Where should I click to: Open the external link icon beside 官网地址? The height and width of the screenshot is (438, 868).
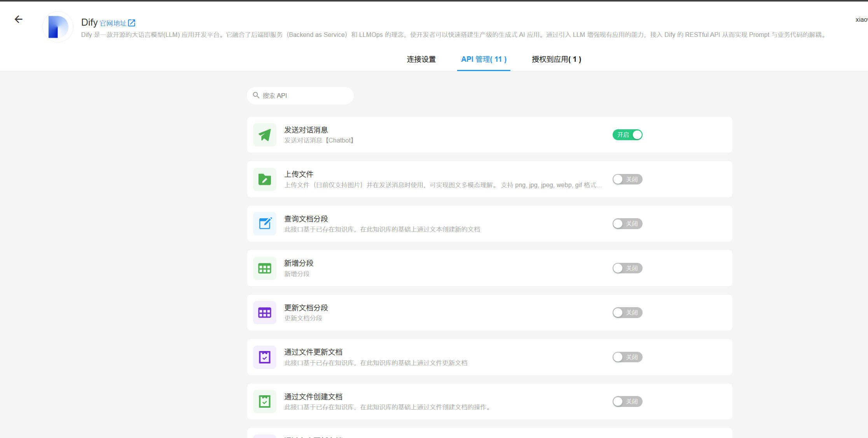132,23
